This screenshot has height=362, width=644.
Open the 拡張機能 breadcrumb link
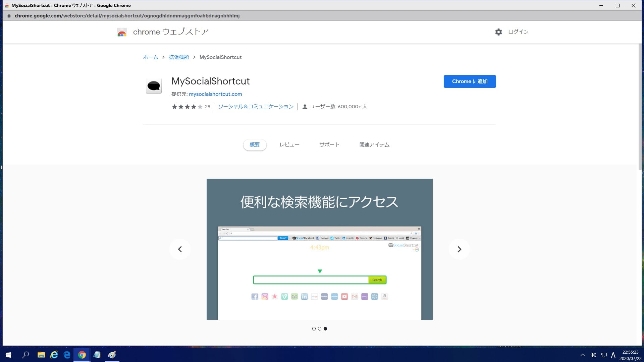pos(179,57)
